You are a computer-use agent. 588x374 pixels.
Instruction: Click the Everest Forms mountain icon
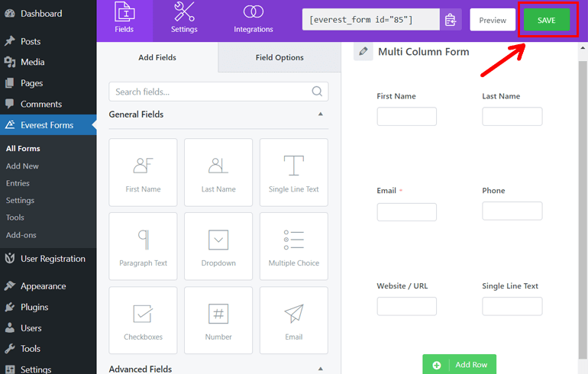(10, 124)
